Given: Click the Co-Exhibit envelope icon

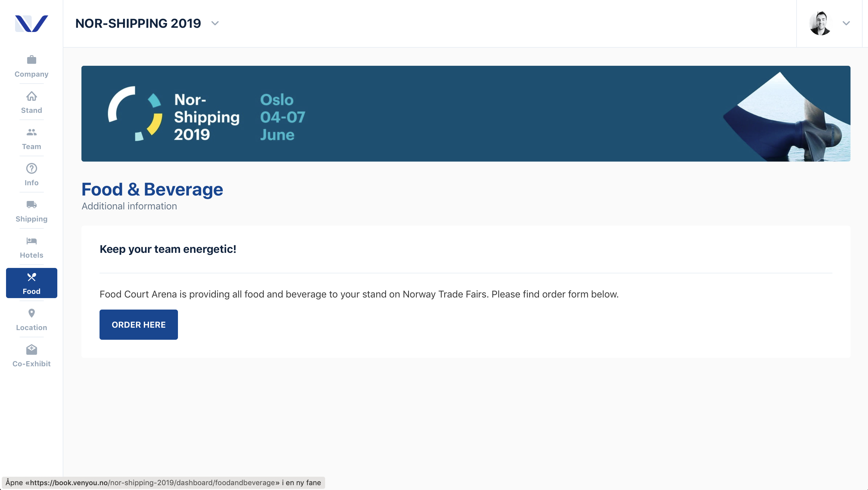Looking at the screenshot, I should [x=31, y=349].
